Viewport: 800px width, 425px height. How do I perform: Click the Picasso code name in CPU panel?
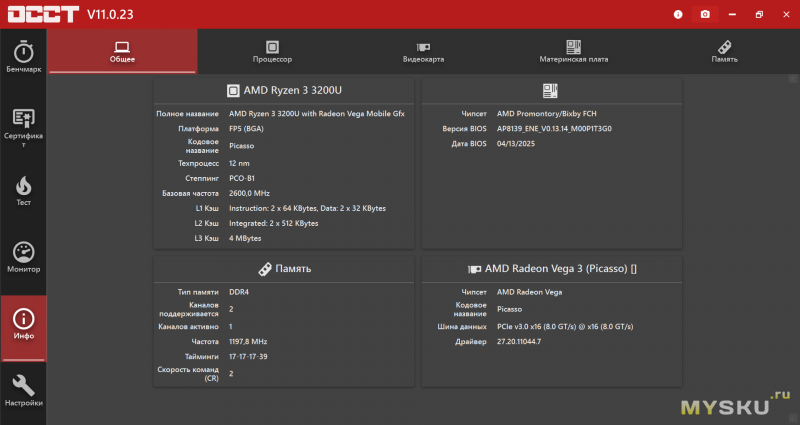click(x=241, y=146)
